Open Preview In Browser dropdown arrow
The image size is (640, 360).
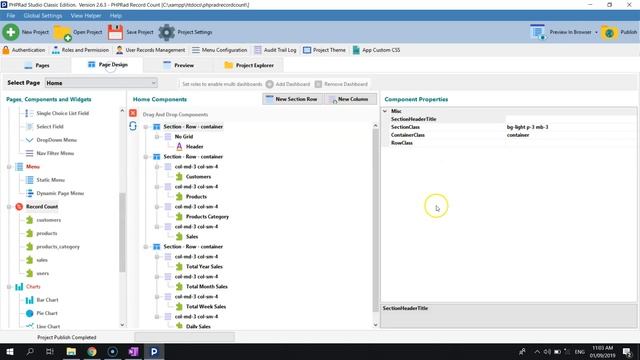point(596,32)
